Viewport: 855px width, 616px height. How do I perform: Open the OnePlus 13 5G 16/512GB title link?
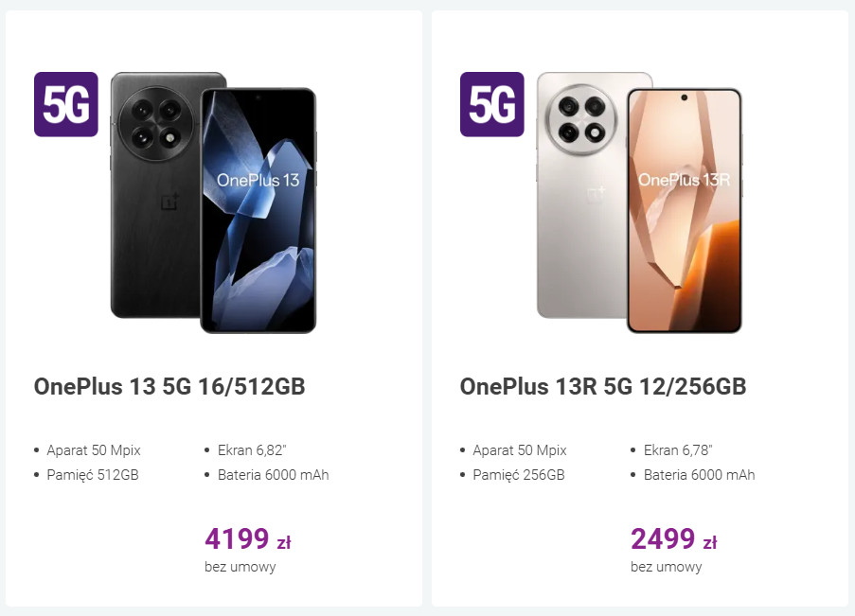169,387
